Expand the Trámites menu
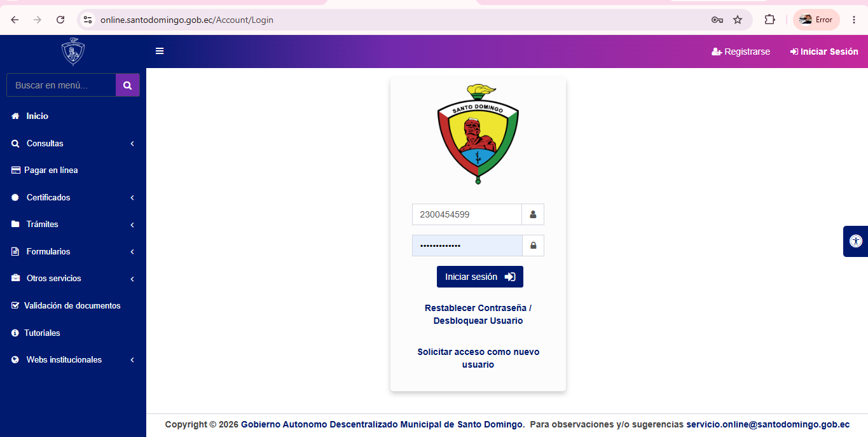The image size is (868, 437). [73, 224]
